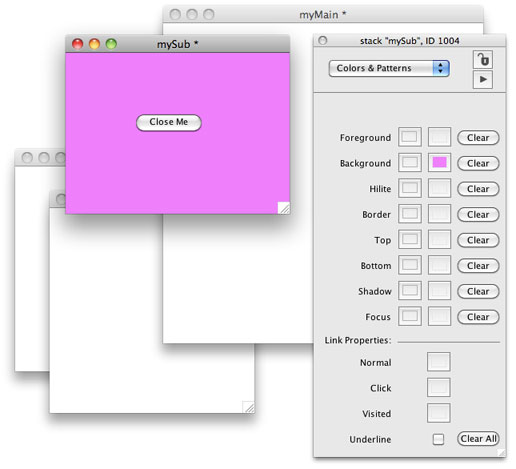The width and height of the screenshot is (516, 469).
Task: Click the Close Me button
Action: click(169, 122)
